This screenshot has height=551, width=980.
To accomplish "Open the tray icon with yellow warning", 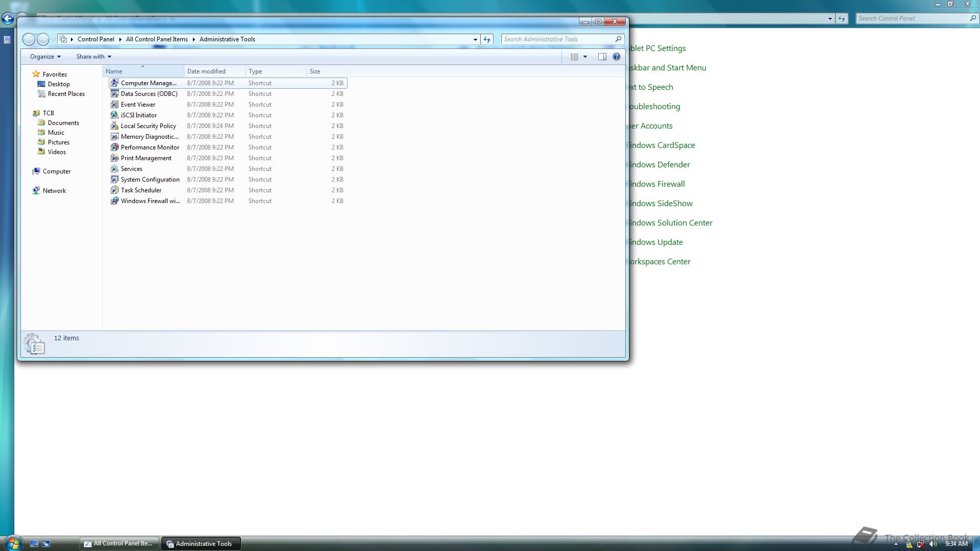I will [909, 544].
